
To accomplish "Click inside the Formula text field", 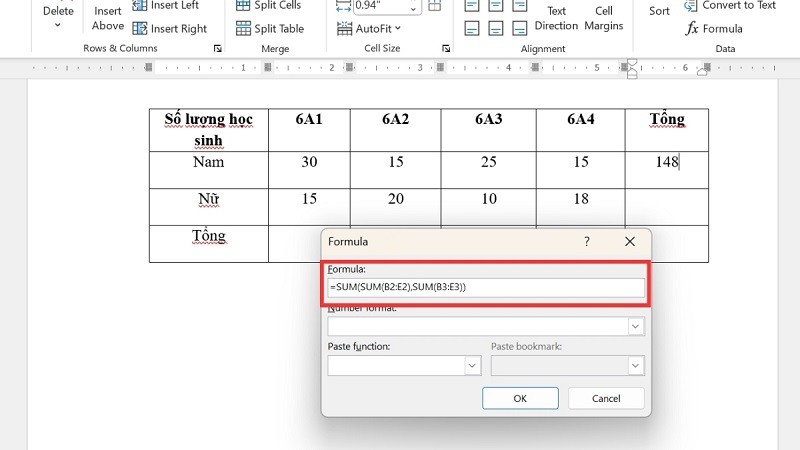I will pyautogui.click(x=485, y=287).
